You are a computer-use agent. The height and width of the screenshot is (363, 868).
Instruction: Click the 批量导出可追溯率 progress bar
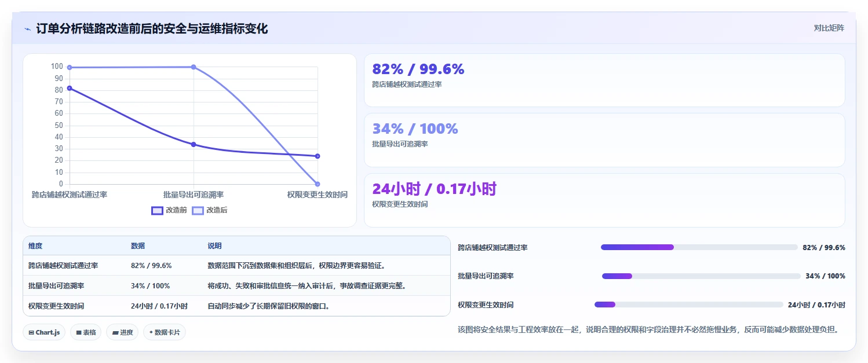click(x=701, y=276)
